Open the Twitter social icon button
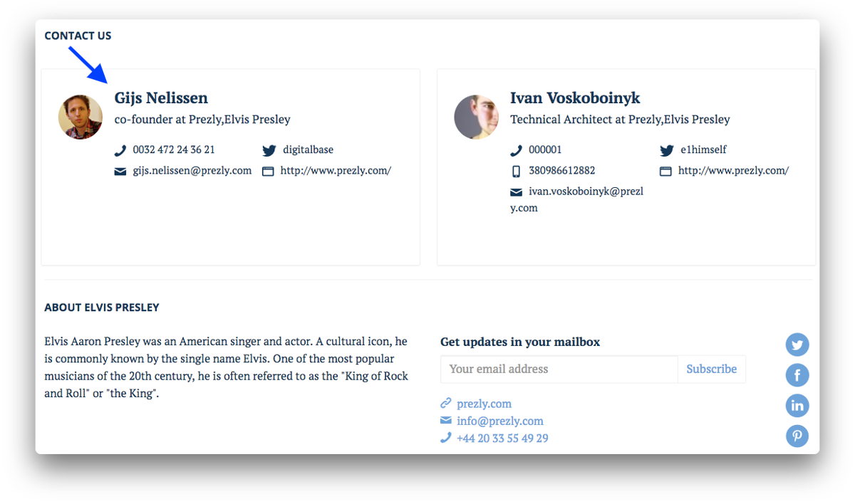The width and height of the screenshot is (855, 504). pyautogui.click(x=797, y=345)
